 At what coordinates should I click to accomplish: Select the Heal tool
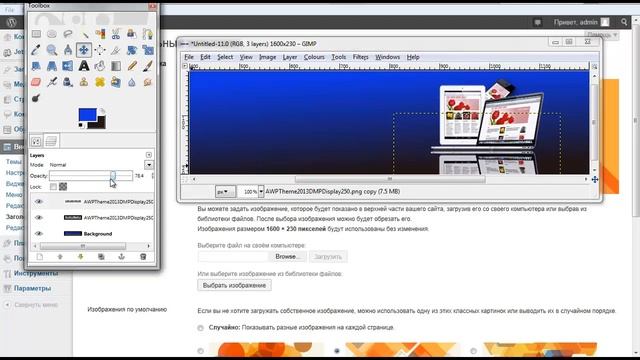pyautogui.click(x=100, y=82)
